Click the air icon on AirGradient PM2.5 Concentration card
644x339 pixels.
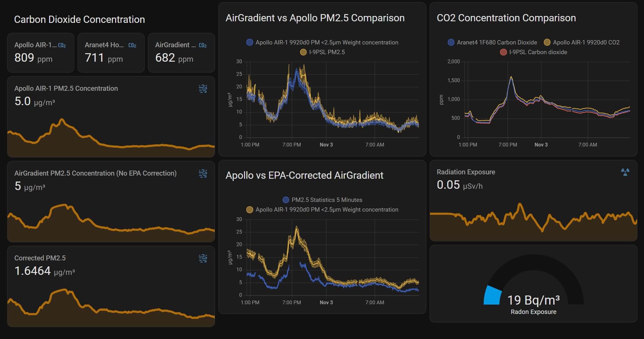(203, 174)
